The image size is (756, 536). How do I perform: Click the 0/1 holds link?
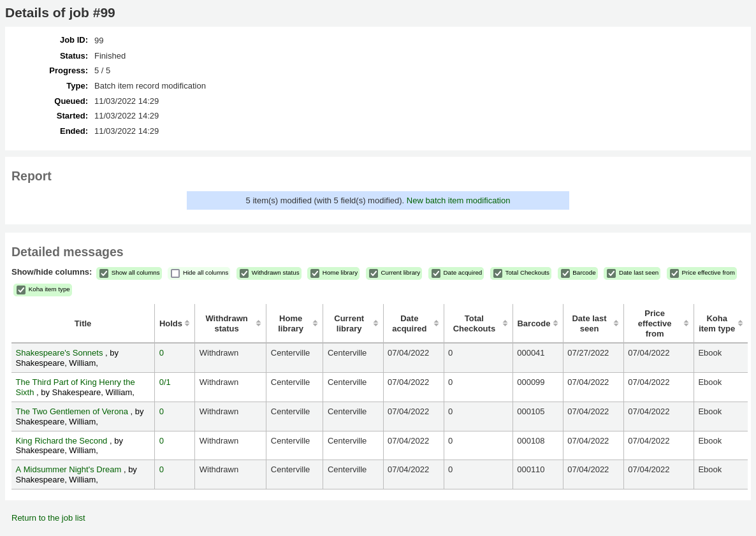click(x=165, y=382)
